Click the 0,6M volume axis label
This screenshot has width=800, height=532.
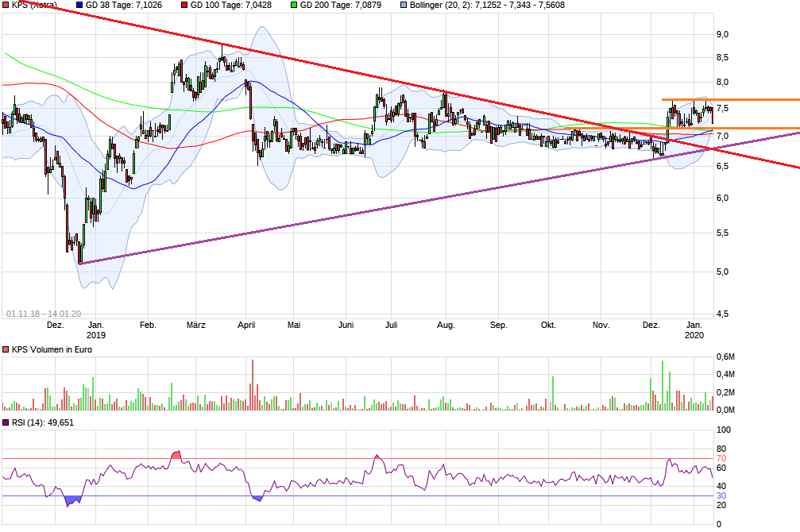pyautogui.click(x=725, y=355)
